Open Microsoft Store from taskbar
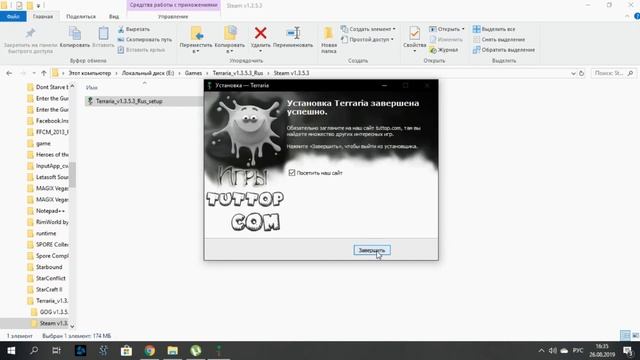This screenshot has width=640, height=360. tap(127, 351)
